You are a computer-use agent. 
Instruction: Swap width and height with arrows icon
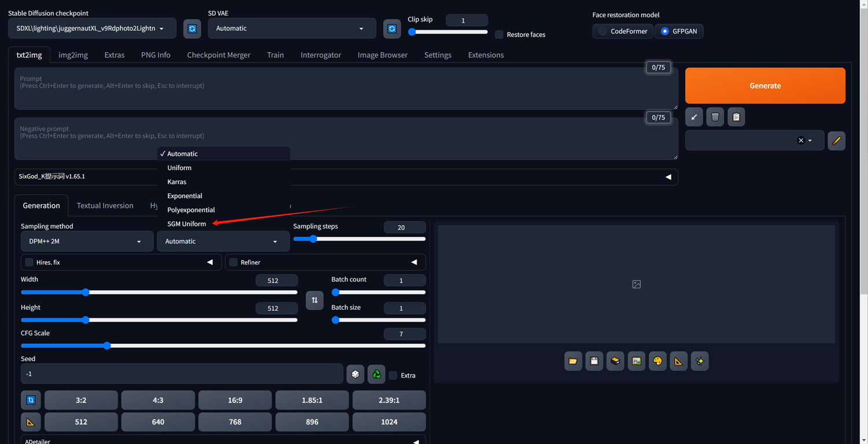click(314, 300)
